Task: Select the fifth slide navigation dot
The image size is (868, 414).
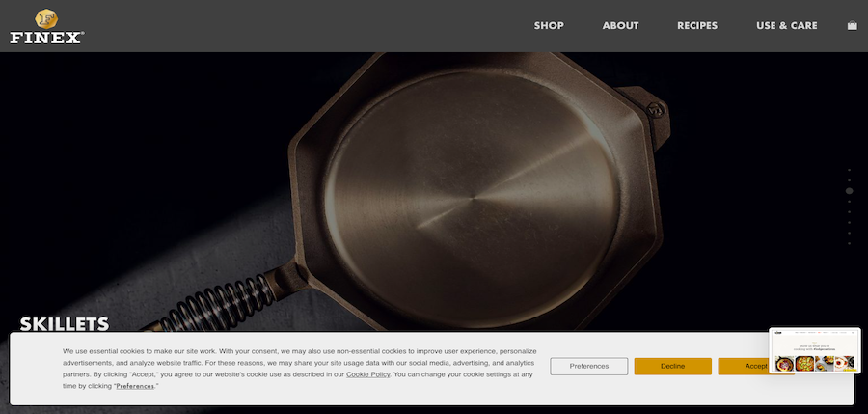Action: pos(849,212)
